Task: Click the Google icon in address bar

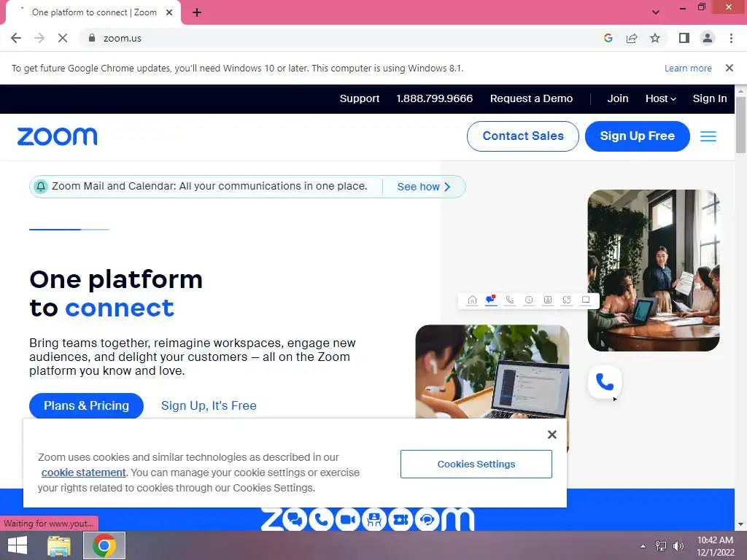Action: point(608,38)
